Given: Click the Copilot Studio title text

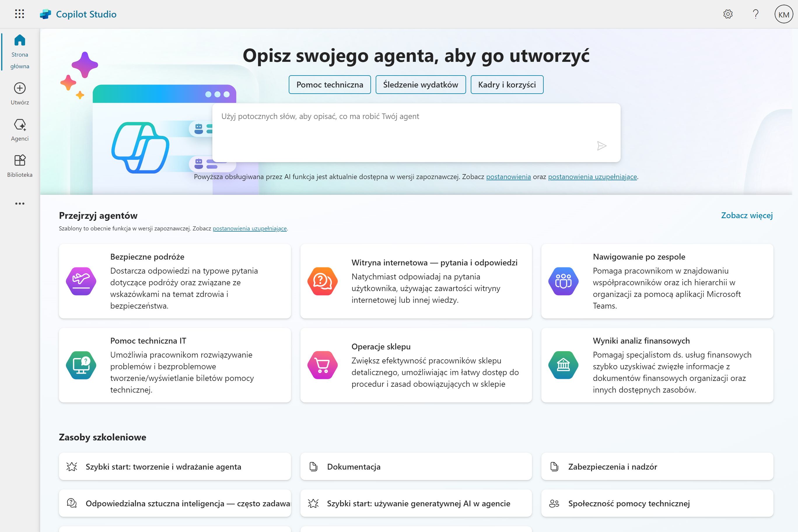Looking at the screenshot, I should coord(86,14).
